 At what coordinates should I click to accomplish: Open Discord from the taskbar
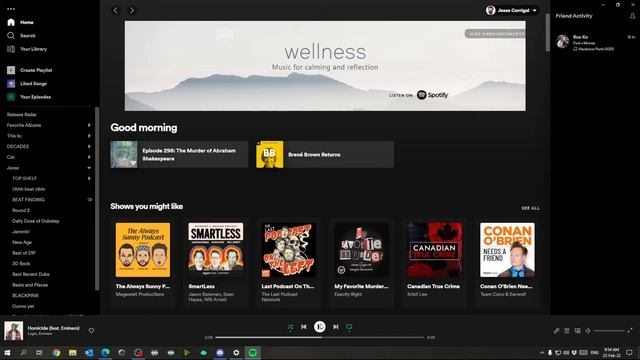pyautogui.click(x=220, y=352)
